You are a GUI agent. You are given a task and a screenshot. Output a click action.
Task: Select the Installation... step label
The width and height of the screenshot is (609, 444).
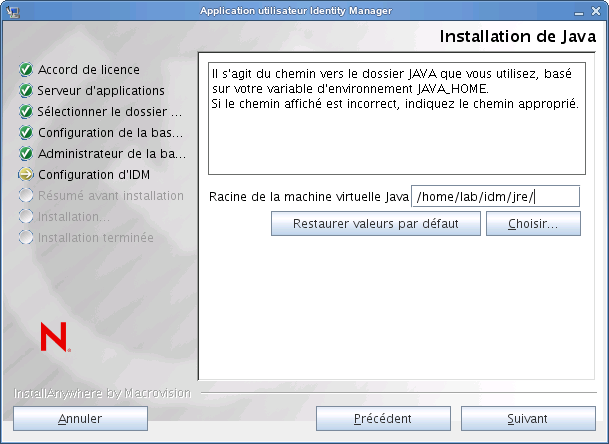pos(74,216)
